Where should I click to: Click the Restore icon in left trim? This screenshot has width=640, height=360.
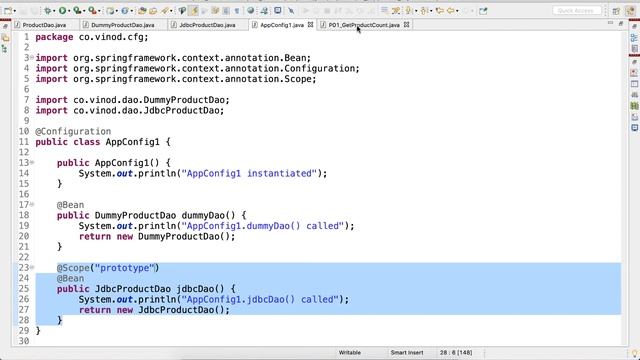(5, 26)
